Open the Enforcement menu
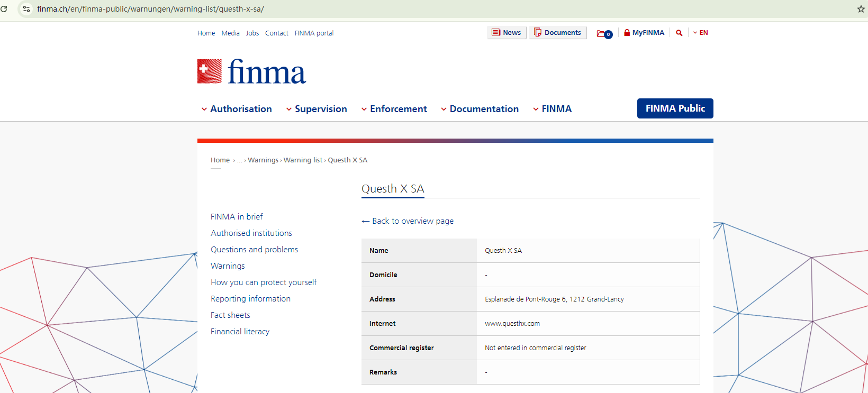Viewport: 868px width, 393px height. pos(394,109)
